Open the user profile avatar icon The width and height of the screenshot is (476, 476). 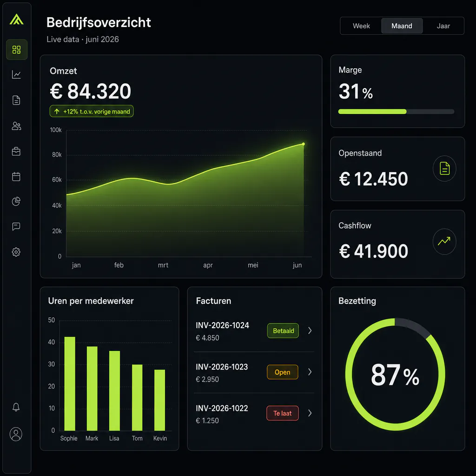click(16, 434)
